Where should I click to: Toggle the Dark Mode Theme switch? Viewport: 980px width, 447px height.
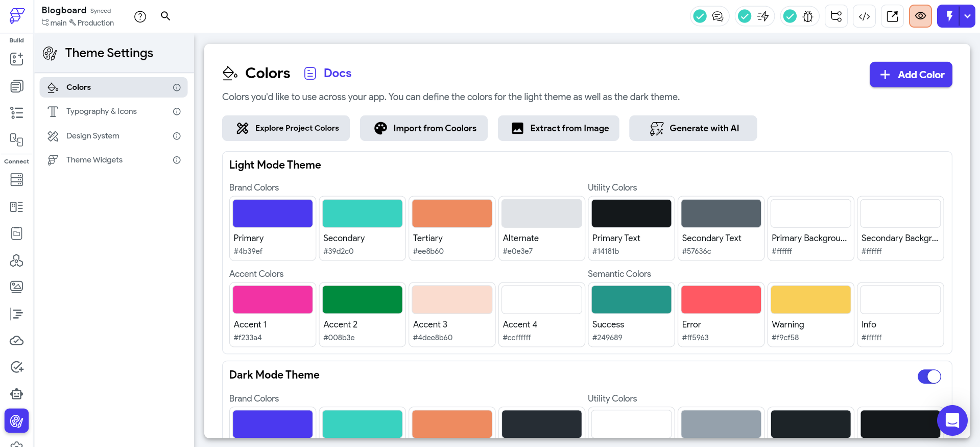[x=929, y=377]
